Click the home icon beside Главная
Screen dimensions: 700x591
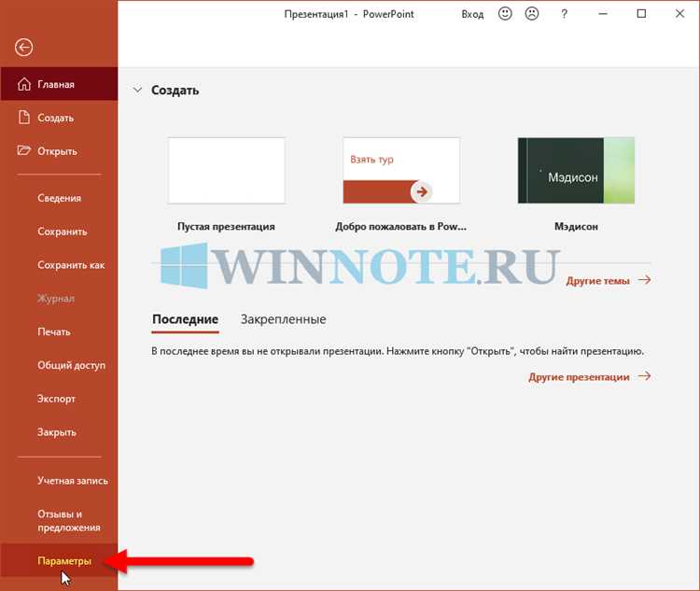(24, 84)
